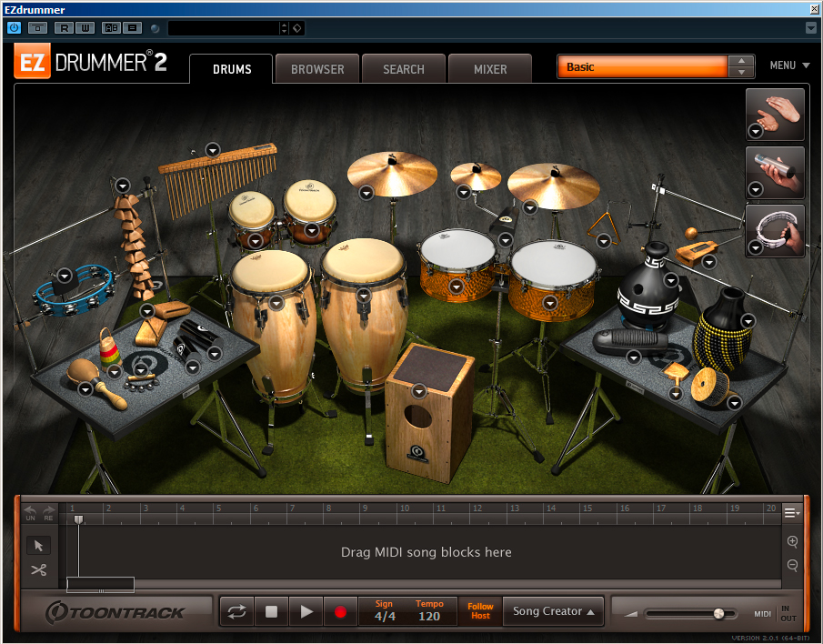The image size is (823, 644).
Task: Open dropdown on white tambourine thumbnail
Action: (x=756, y=247)
